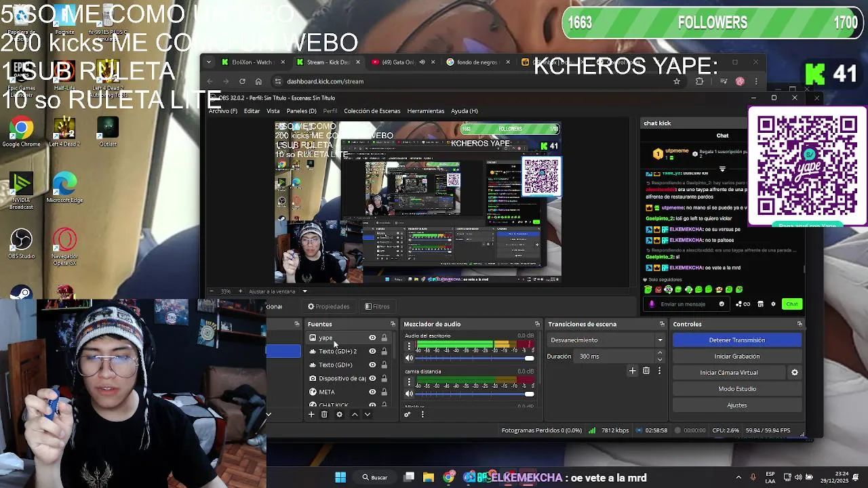
Task: Open virtual camera settings gear
Action: coord(795,372)
